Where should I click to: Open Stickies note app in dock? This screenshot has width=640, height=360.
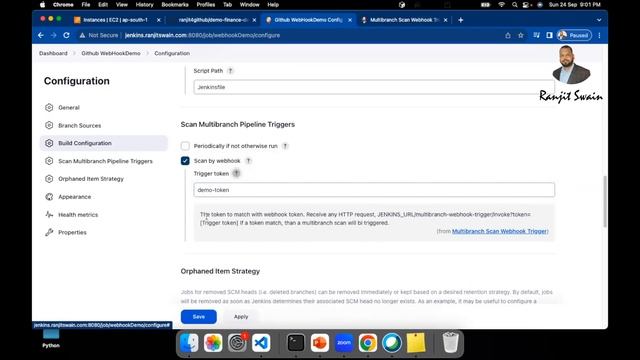(x=416, y=343)
